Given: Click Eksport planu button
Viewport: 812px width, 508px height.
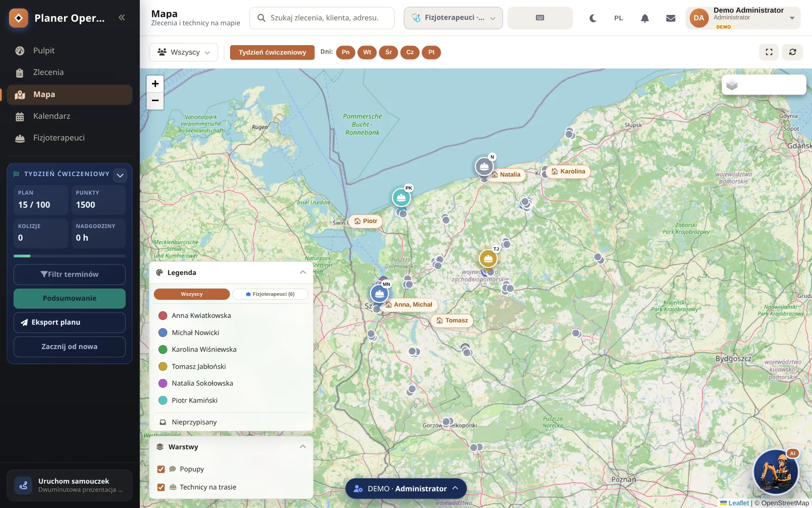Looking at the screenshot, I should [x=69, y=322].
